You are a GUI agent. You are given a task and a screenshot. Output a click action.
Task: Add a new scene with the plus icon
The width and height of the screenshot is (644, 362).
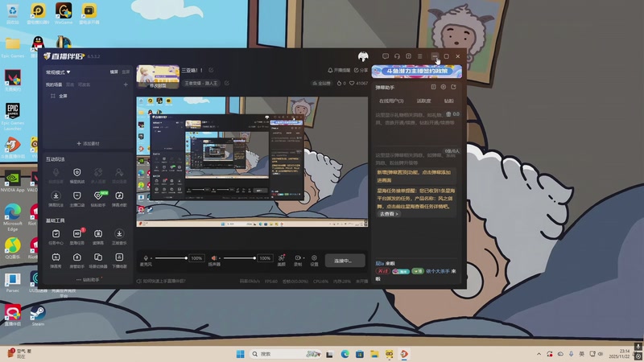point(126,84)
